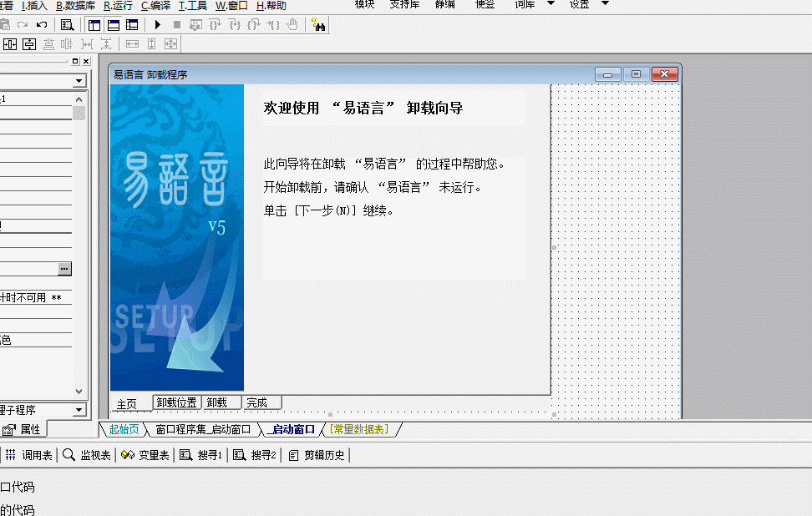Click the stop square icon in the toolbar
This screenshot has width=812, height=516.
pos(177,25)
